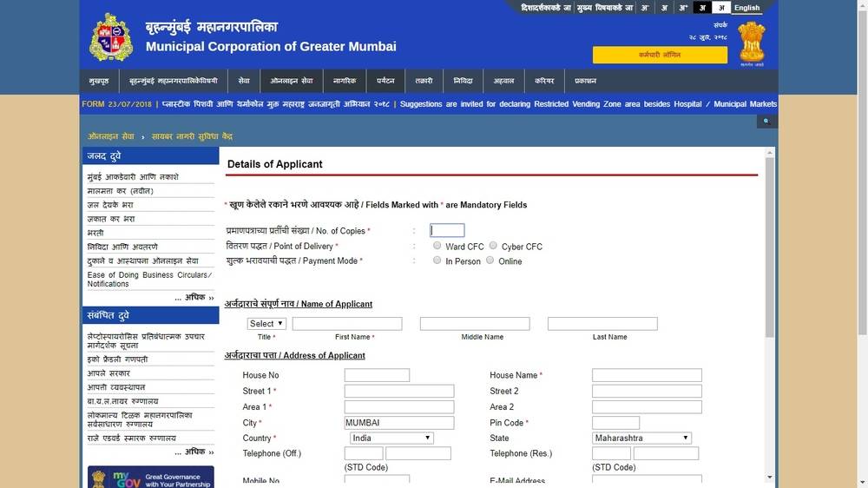868x488 pixels.
Task: Open सेवा menu item
Action: tap(244, 81)
